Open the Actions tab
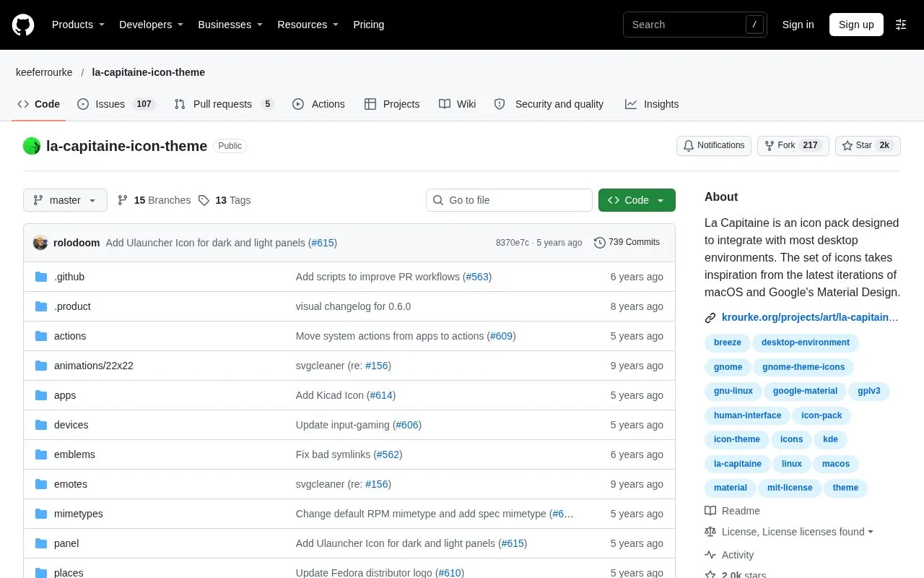This screenshot has width=924, height=578. tap(318, 104)
